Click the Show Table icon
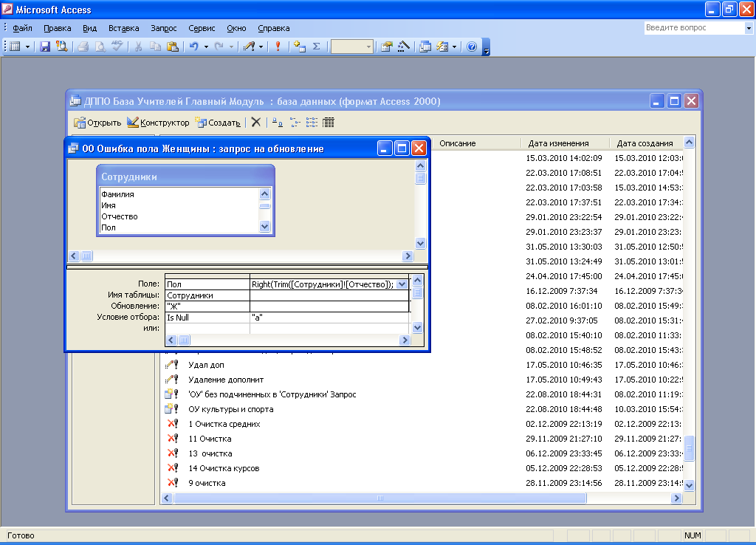756x545 pixels. [300, 47]
